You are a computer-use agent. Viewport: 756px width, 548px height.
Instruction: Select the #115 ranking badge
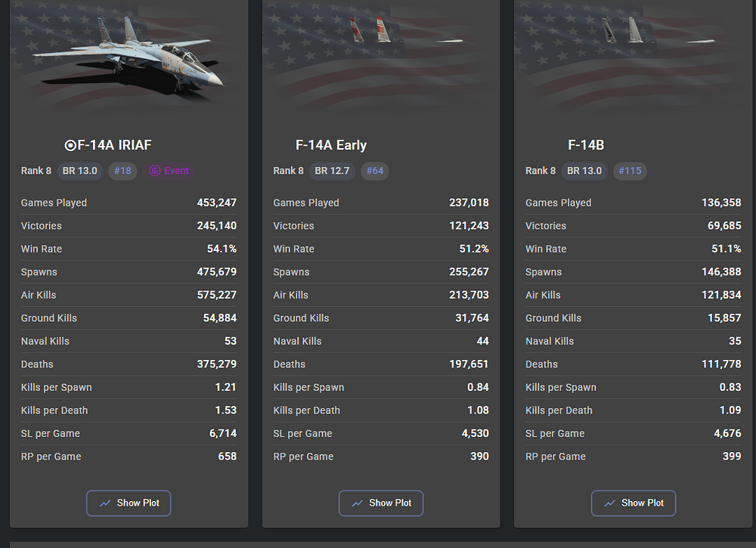pos(630,171)
